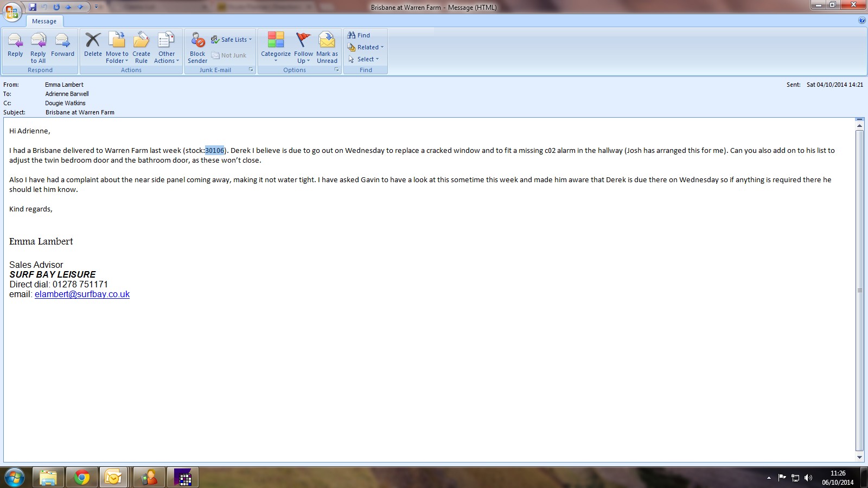Go to the next item arrow
Image resolution: width=868 pixels, height=488 pixels.
(80, 7)
